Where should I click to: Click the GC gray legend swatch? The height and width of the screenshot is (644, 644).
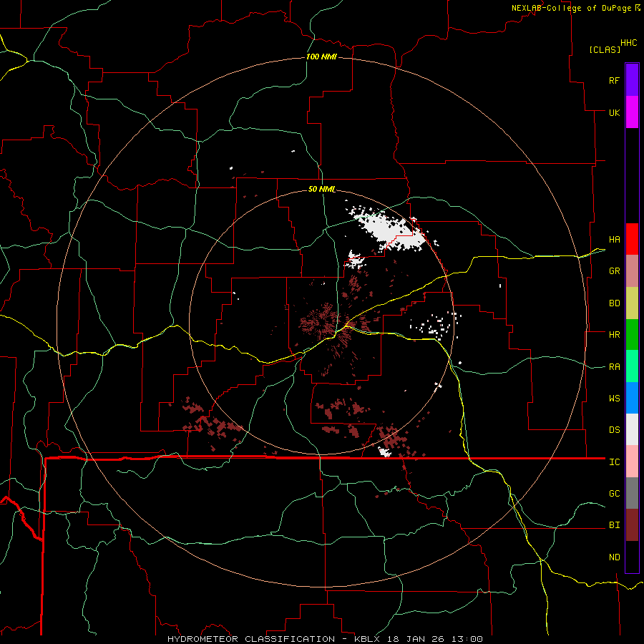tap(632, 493)
